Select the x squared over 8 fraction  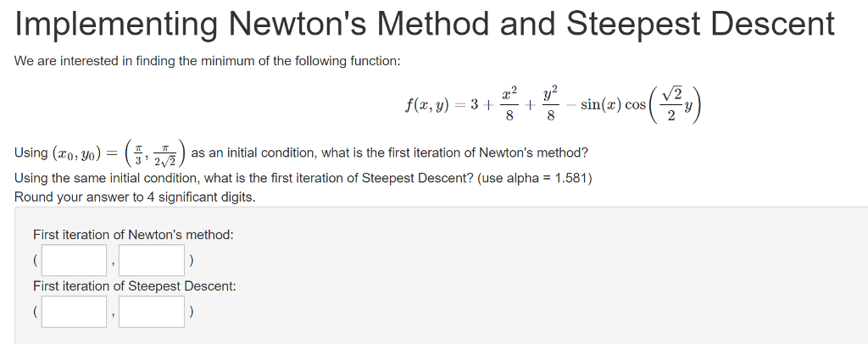coord(509,103)
